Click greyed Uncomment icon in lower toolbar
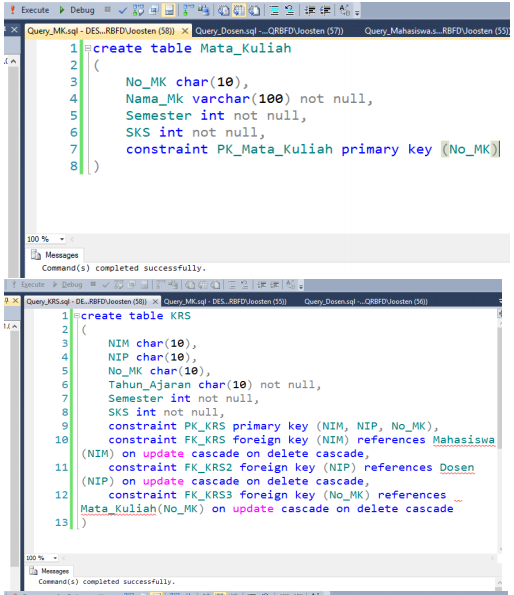 pos(245,285)
